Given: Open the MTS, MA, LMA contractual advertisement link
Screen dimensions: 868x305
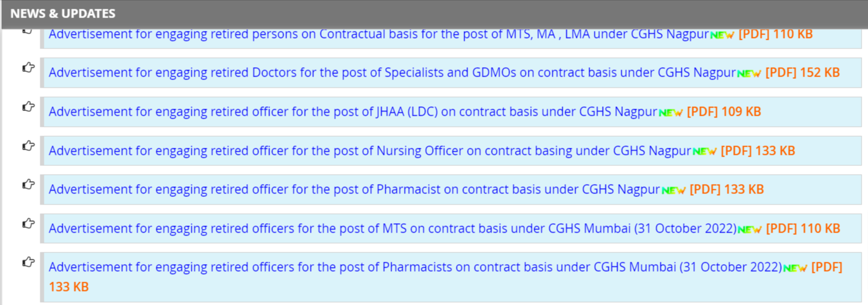Looking at the screenshot, I should pos(379,34).
